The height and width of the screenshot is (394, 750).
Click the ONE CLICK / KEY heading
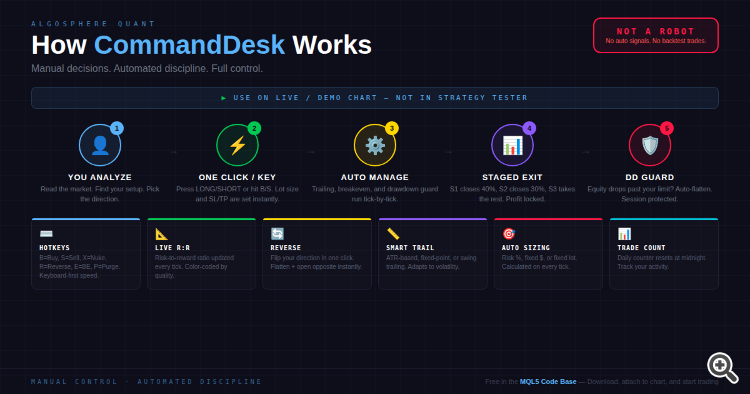[237, 177]
